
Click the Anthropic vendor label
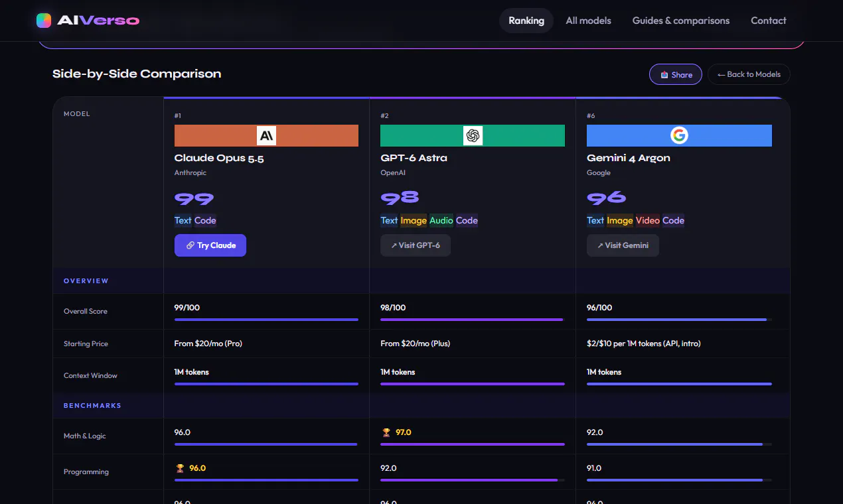click(x=191, y=172)
